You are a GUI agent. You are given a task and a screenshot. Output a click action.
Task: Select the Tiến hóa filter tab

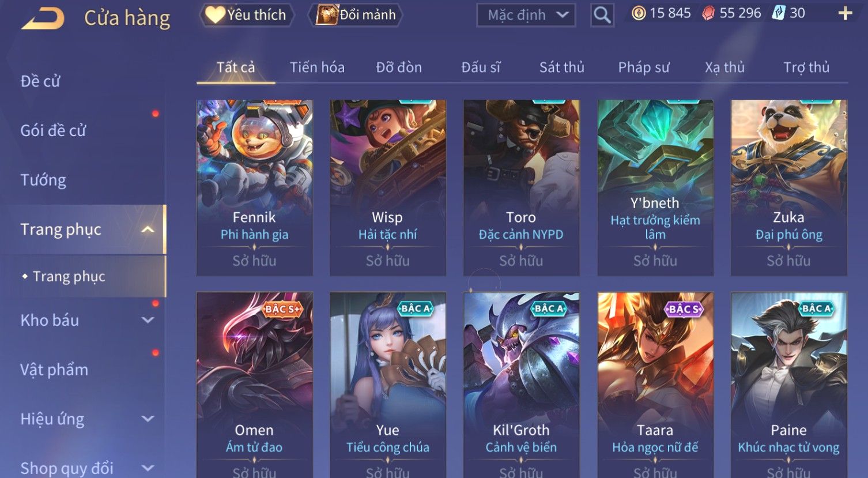[317, 67]
